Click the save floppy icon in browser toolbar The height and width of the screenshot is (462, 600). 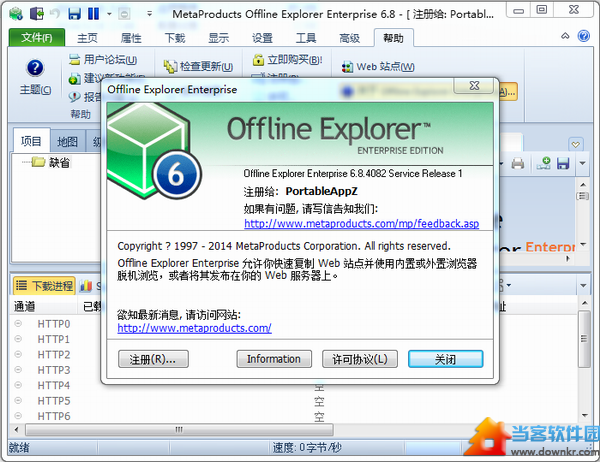pyautogui.click(x=563, y=163)
